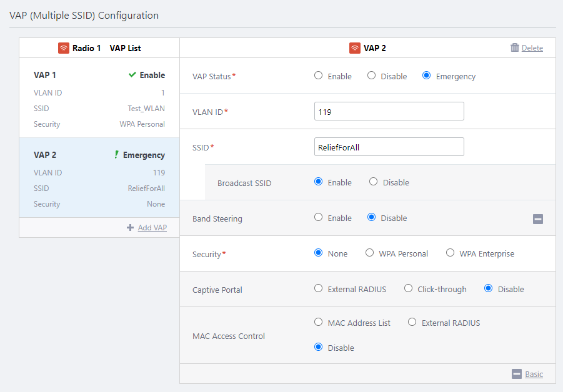This screenshot has height=392, width=563.
Task: Set VAP Status to Enable
Action: pyautogui.click(x=319, y=76)
